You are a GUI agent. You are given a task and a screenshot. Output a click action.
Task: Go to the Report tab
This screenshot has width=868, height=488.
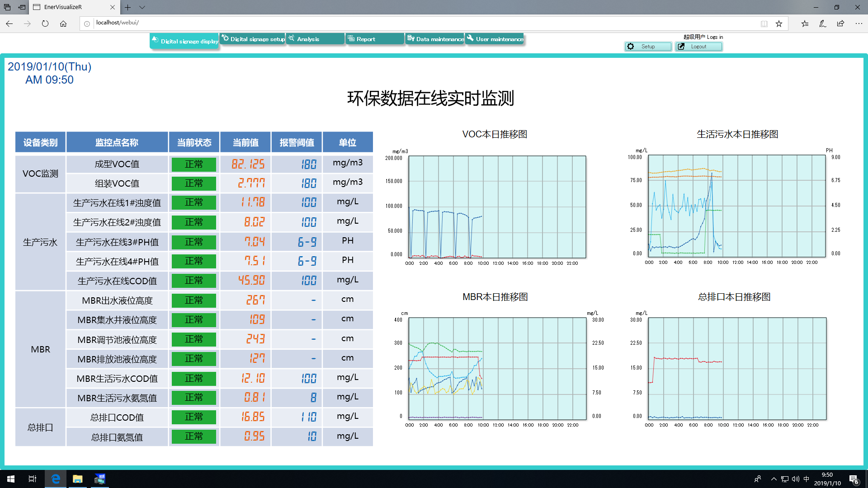click(374, 39)
